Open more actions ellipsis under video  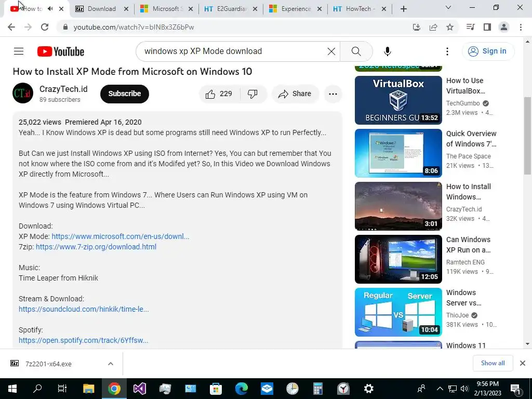tap(333, 94)
